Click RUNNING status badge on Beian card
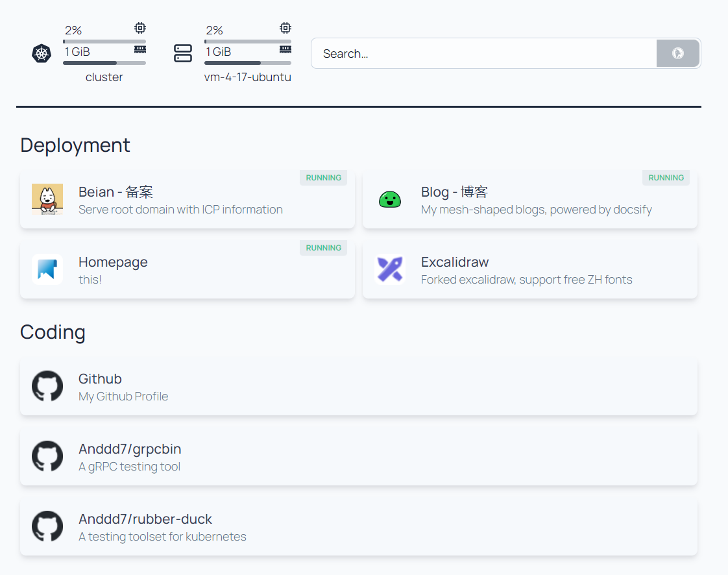Screen dimensions: 728x575 [323, 178]
